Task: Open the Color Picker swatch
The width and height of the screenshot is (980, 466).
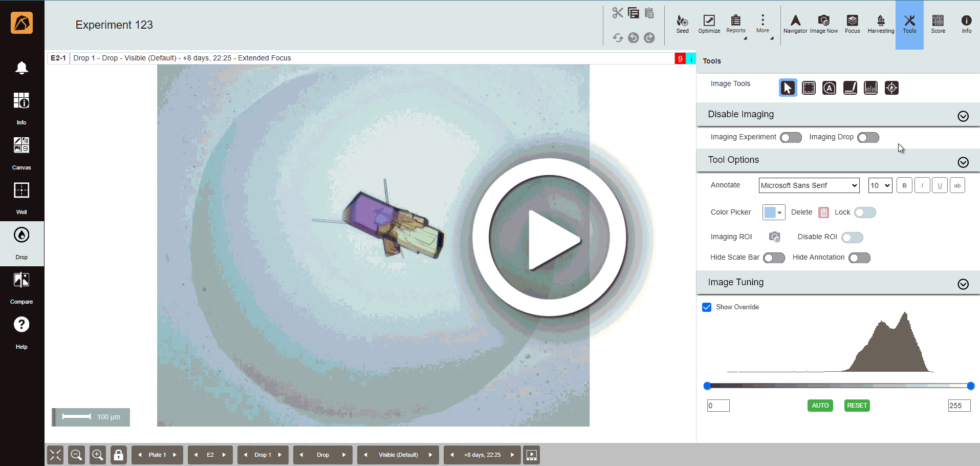Action: tap(773, 213)
